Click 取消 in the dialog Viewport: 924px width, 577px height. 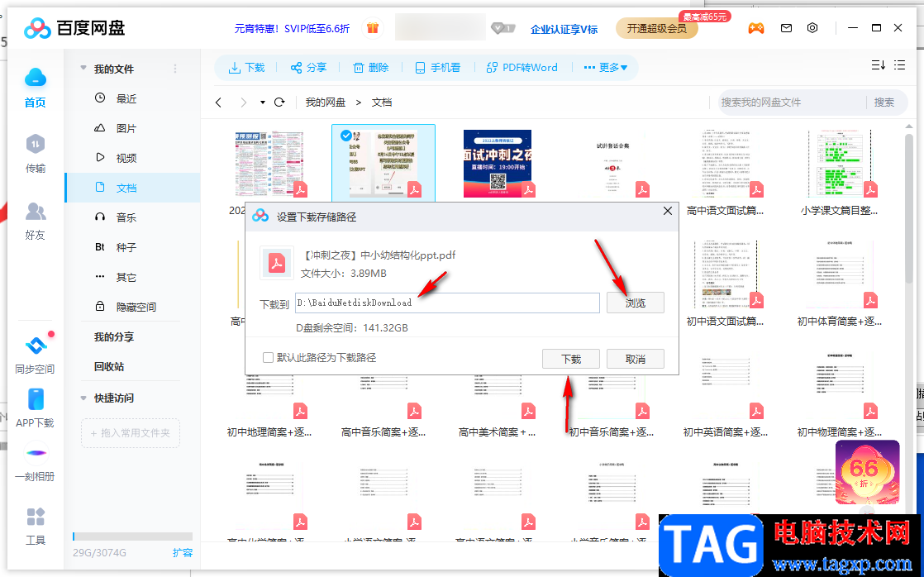click(636, 358)
